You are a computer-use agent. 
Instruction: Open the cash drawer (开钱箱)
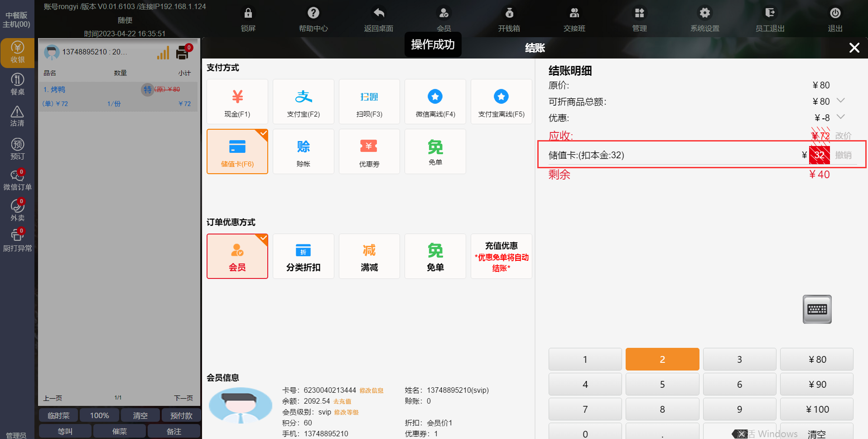[509, 19]
